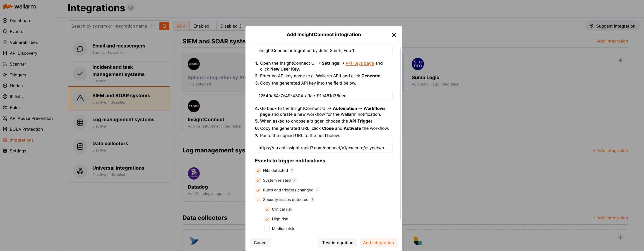Switch to the Enabled filter tab

pyautogui.click(x=203, y=26)
